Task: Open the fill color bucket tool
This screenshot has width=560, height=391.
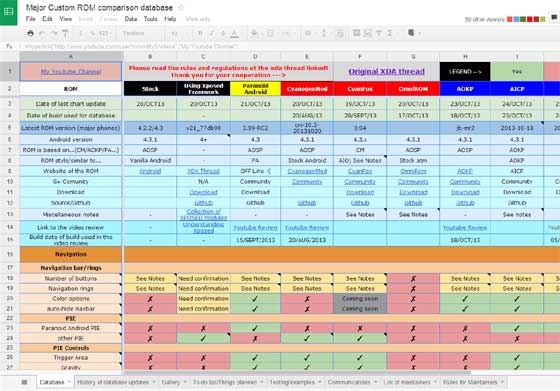Action: click(255, 33)
